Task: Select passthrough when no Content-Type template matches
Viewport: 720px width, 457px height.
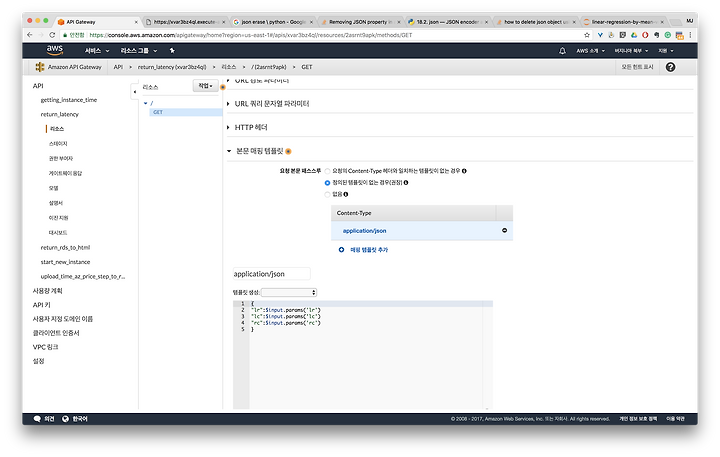Action: 327,171
